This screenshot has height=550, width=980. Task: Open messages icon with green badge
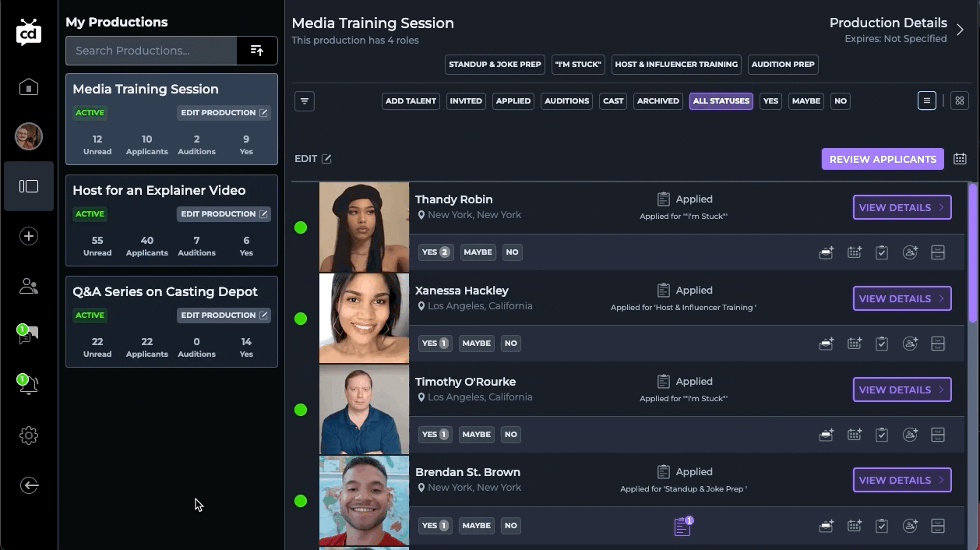coord(28,335)
